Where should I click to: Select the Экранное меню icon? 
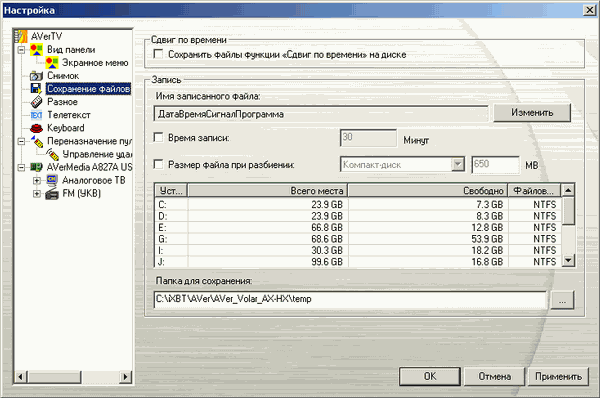[x=52, y=62]
